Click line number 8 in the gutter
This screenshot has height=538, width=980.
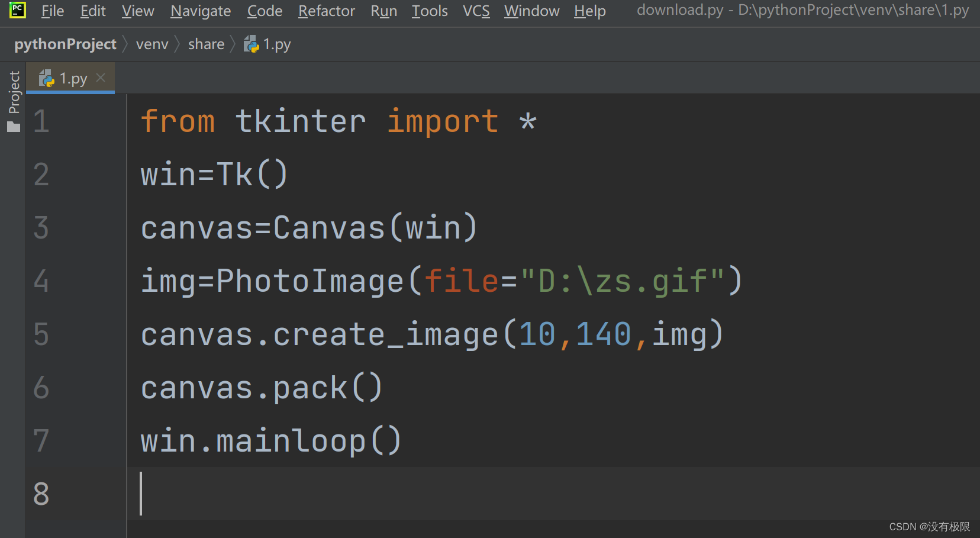point(41,494)
